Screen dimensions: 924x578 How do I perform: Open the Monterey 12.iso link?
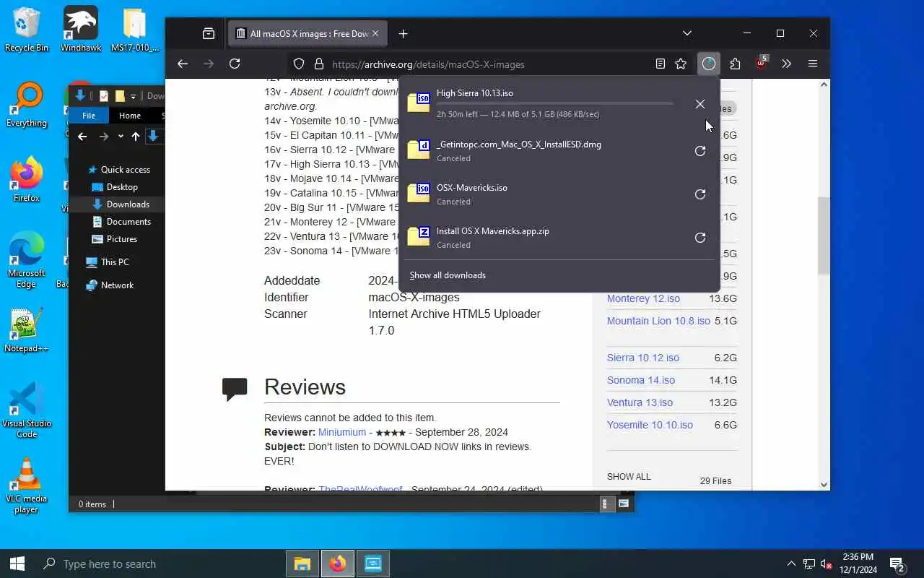click(643, 298)
